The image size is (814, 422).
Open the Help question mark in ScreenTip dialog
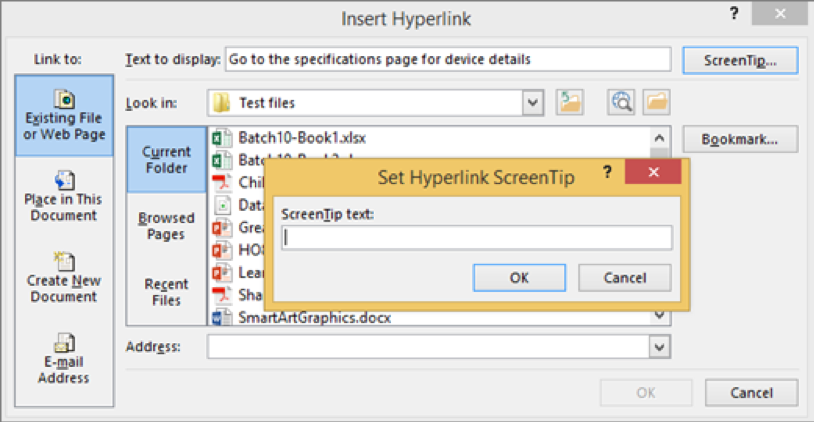(x=606, y=172)
